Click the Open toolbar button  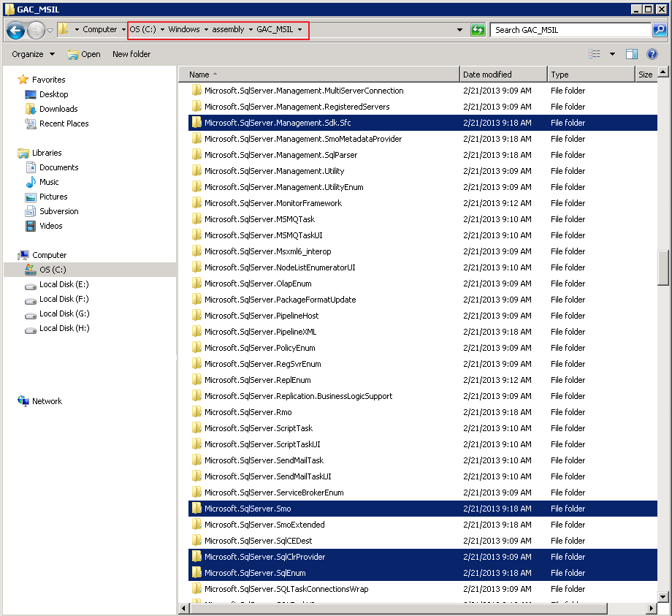[x=84, y=55]
